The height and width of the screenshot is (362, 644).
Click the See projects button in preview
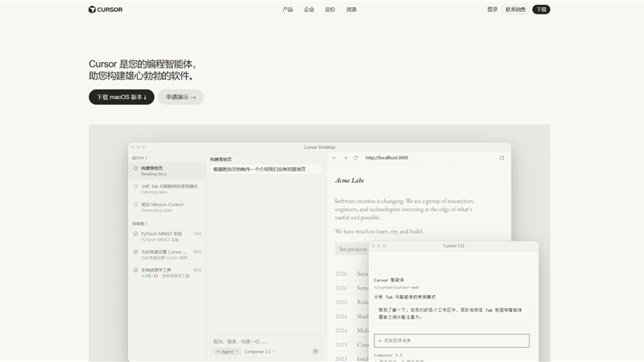tap(353, 249)
